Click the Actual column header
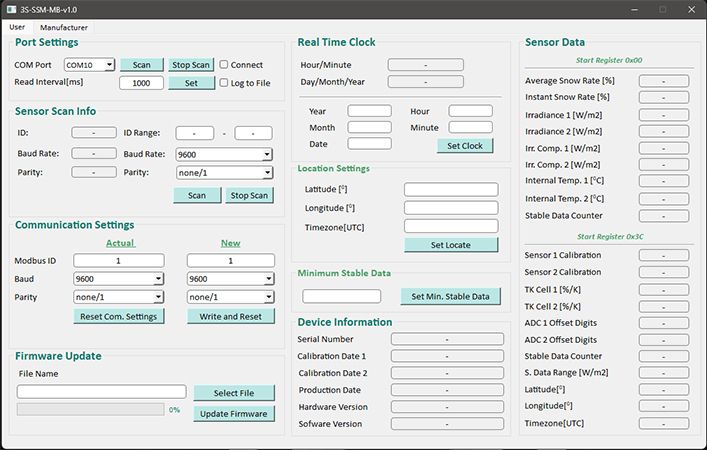The height and width of the screenshot is (450, 707). click(120, 243)
